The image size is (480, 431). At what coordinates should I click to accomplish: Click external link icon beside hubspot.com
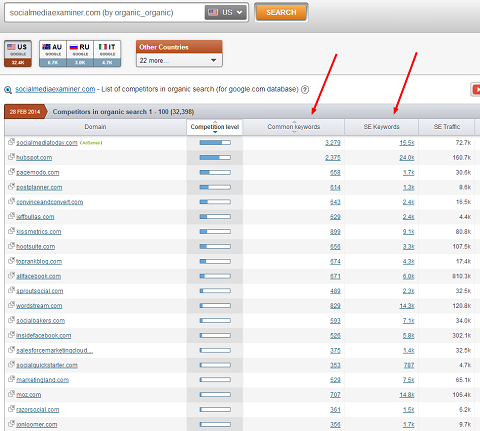[11, 157]
